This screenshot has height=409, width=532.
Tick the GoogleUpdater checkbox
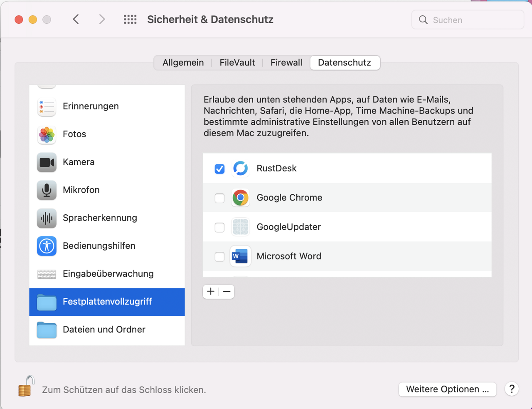(219, 227)
